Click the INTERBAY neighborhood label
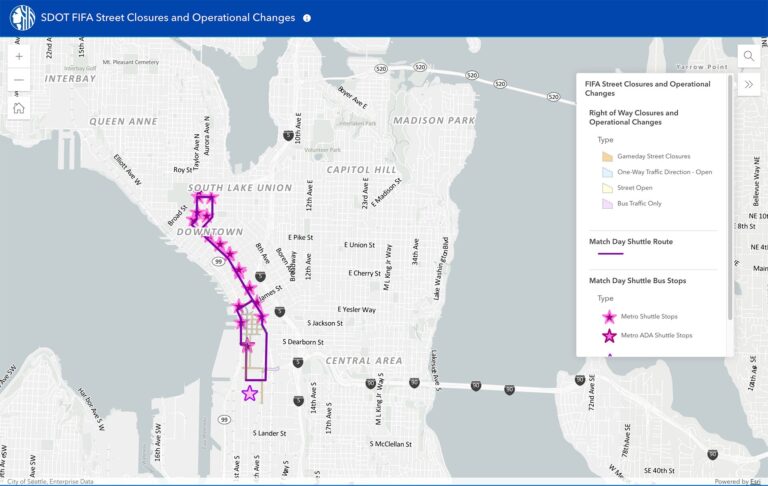Screen dimensions: 768x486 tap(70, 78)
